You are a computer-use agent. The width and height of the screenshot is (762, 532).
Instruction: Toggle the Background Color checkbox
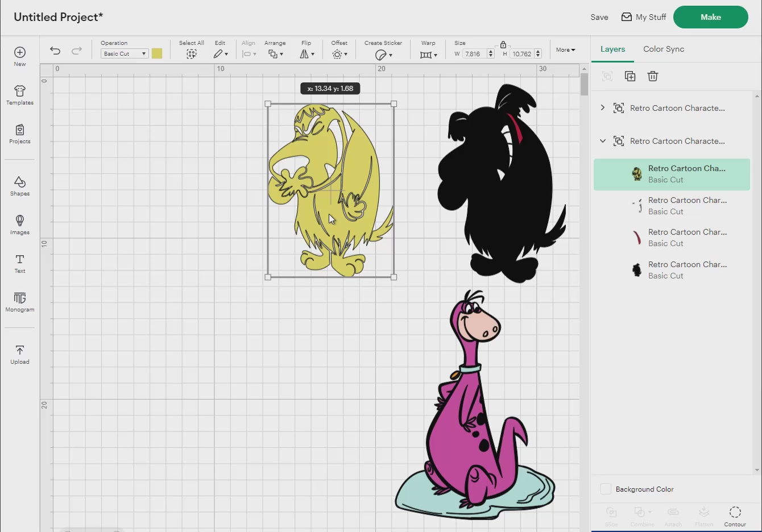(x=606, y=489)
